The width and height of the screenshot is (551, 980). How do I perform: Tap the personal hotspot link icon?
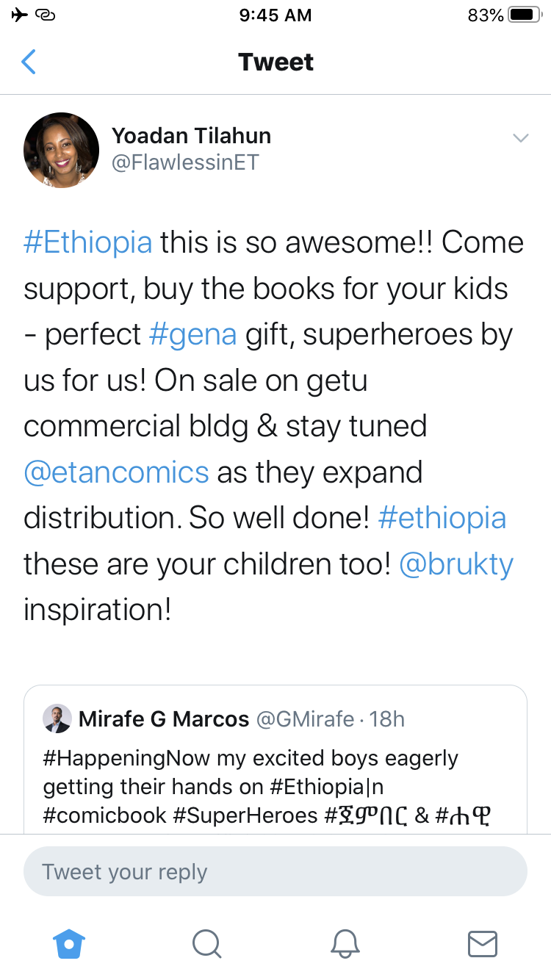tap(46, 15)
